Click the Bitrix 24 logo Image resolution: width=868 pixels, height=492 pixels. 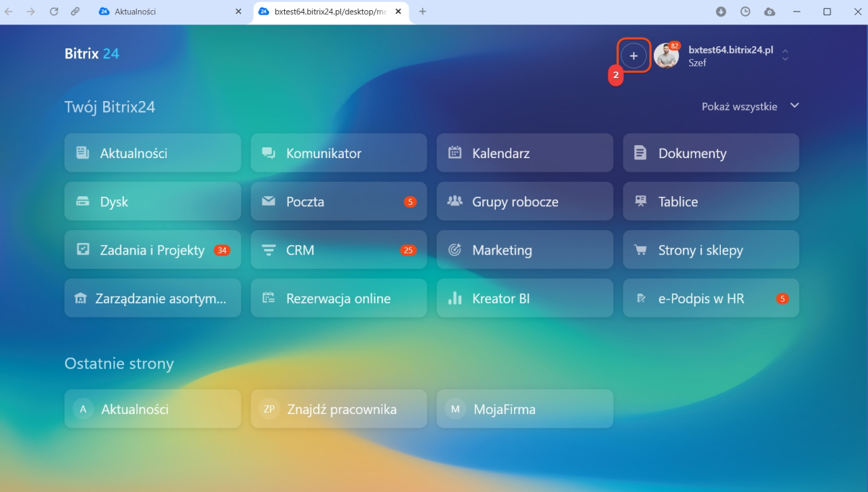coord(92,54)
